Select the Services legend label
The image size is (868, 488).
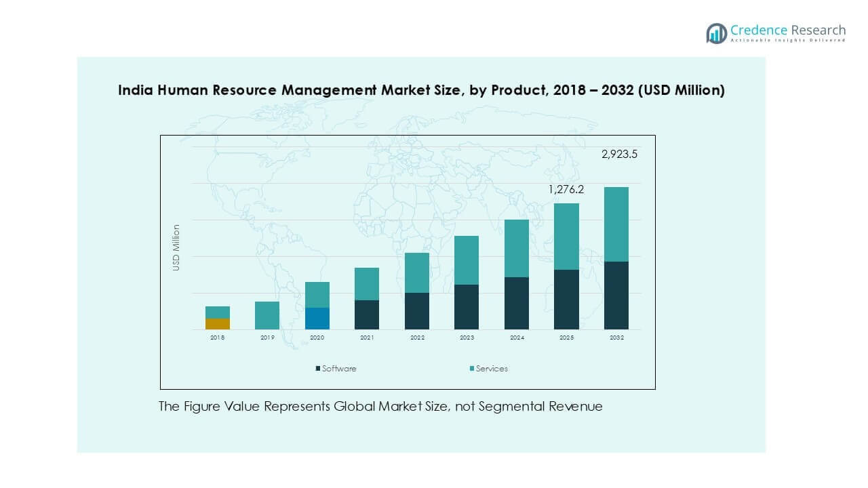point(492,369)
